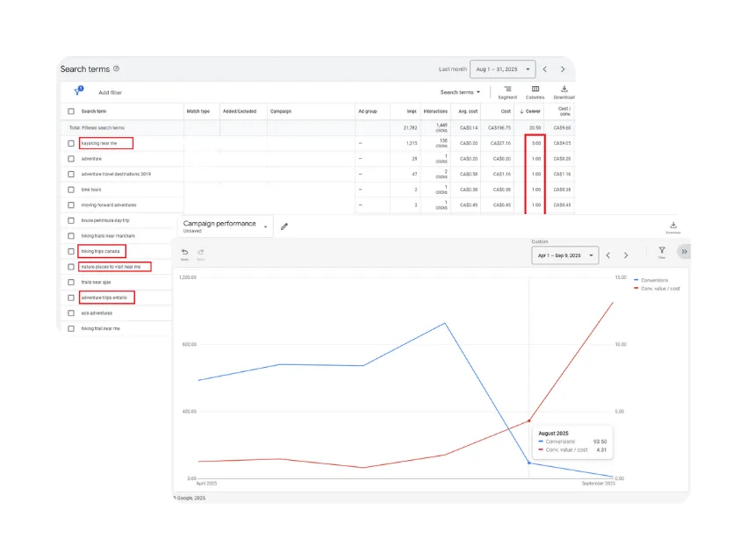
Task: Open the Columns settings icon
Action: (x=535, y=91)
